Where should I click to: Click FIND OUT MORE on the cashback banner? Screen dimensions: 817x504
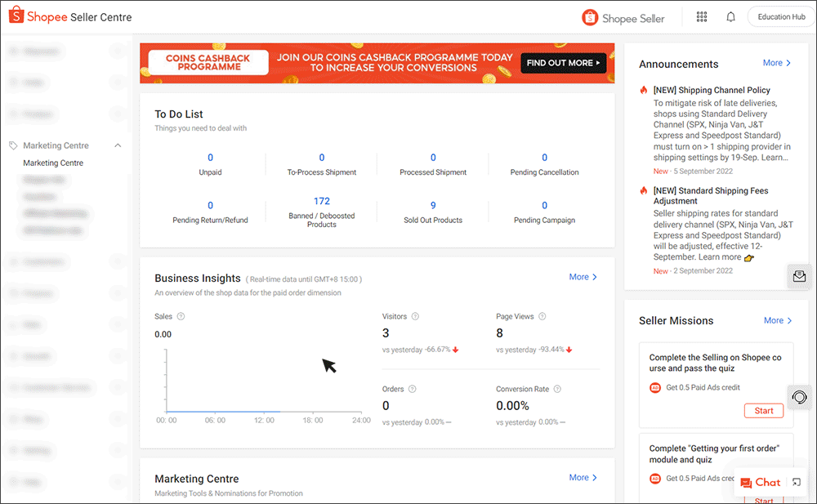point(563,63)
